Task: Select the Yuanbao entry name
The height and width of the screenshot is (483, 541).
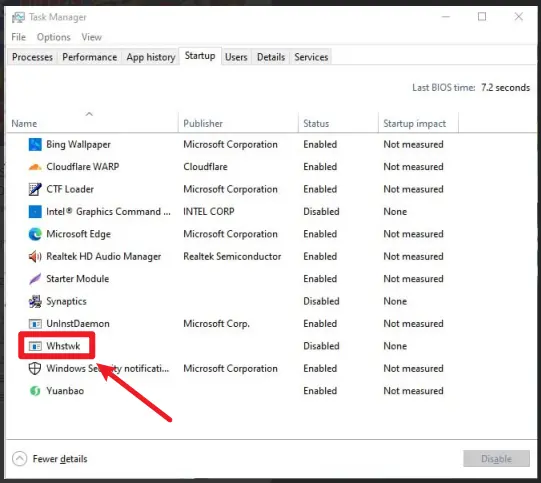Action: (65, 391)
